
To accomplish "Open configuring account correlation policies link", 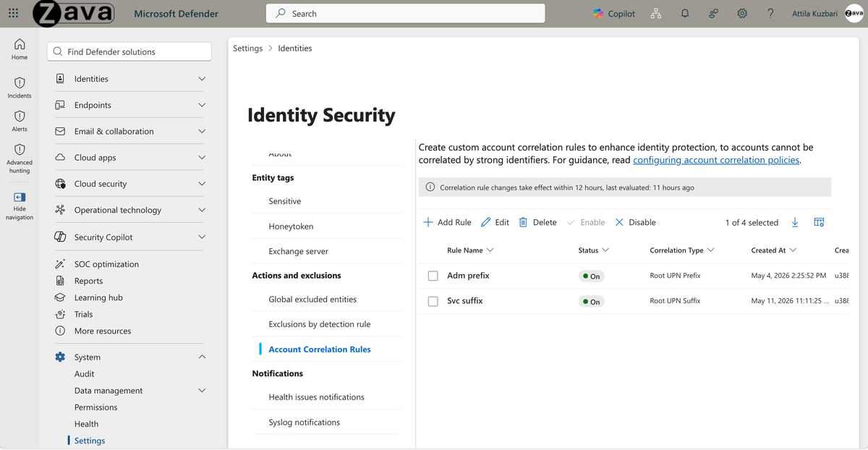I will (x=716, y=160).
